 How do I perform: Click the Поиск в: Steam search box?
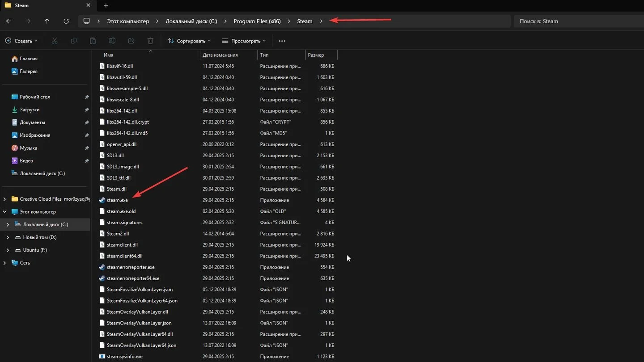pyautogui.click(x=579, y=21)
